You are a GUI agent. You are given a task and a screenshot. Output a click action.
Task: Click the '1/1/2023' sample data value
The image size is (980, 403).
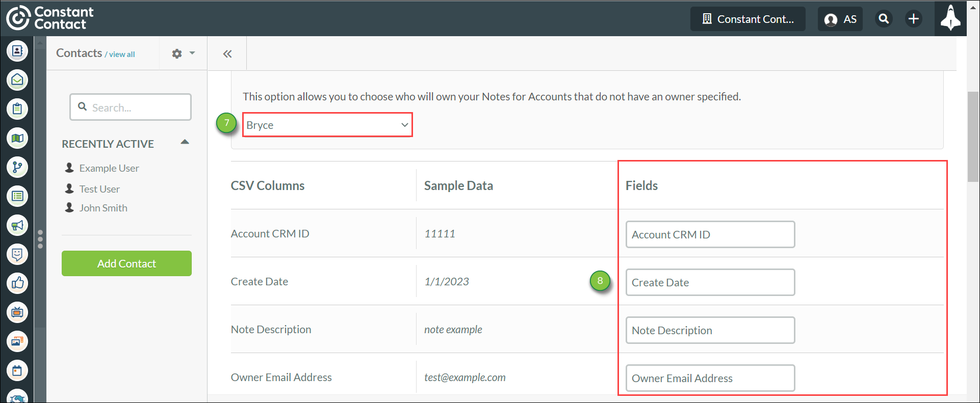[447, 281]
